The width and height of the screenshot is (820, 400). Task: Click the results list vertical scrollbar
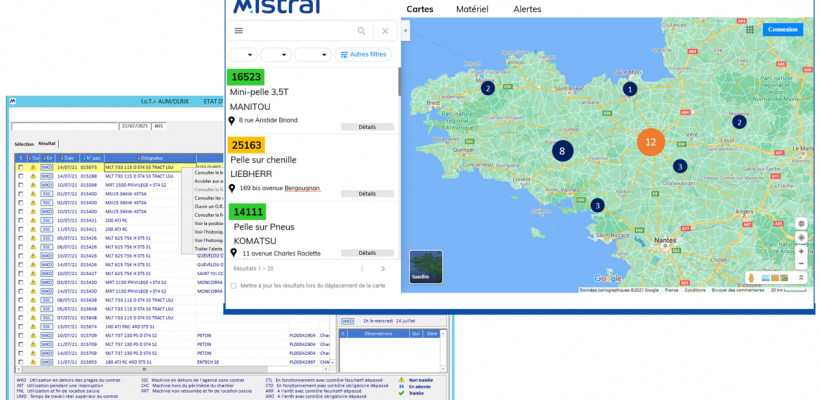point(400,82)
